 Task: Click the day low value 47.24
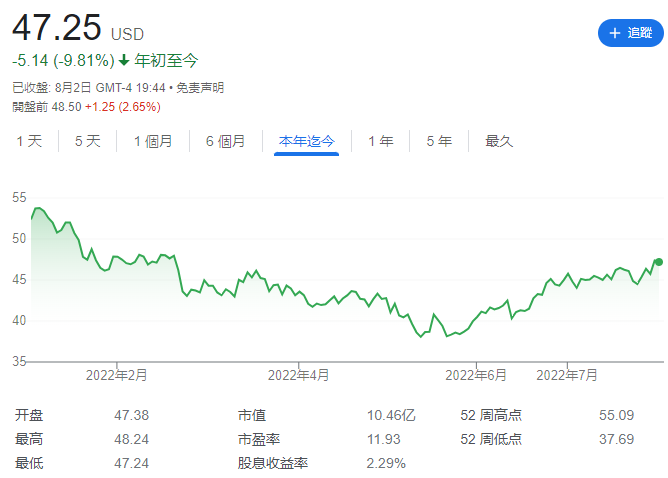point(132,463)
